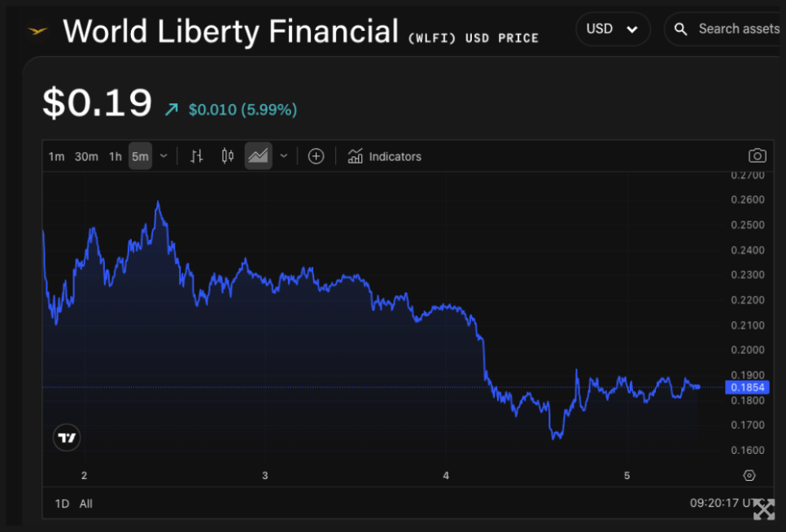Click the $0.010 (5.99%) change value

pos(242,110)
